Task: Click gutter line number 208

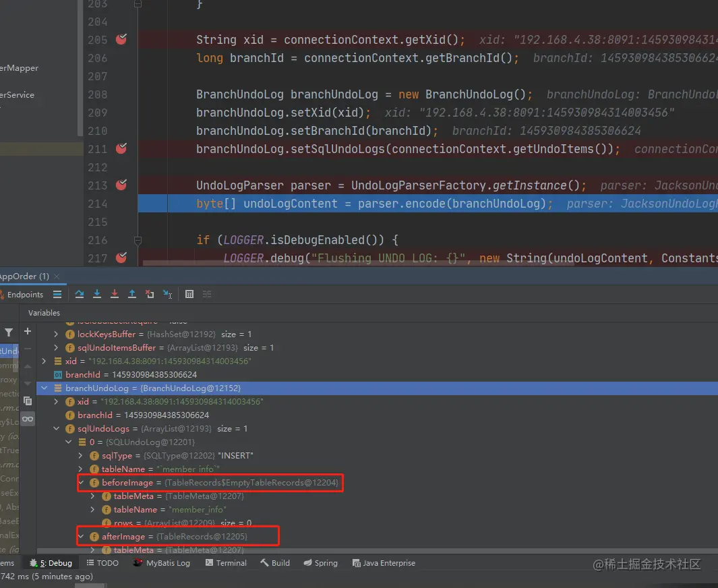Action: 98,94
